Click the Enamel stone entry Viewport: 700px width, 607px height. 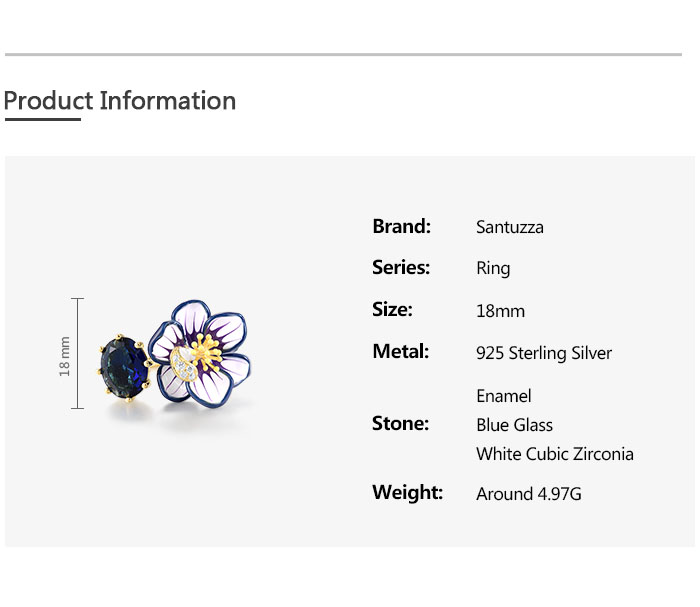504,396
